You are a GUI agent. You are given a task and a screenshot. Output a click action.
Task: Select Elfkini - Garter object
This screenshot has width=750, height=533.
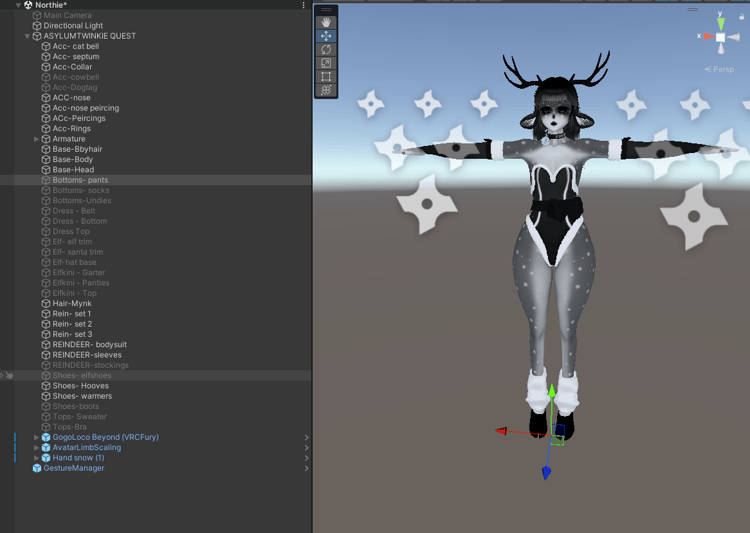point(78,273)
